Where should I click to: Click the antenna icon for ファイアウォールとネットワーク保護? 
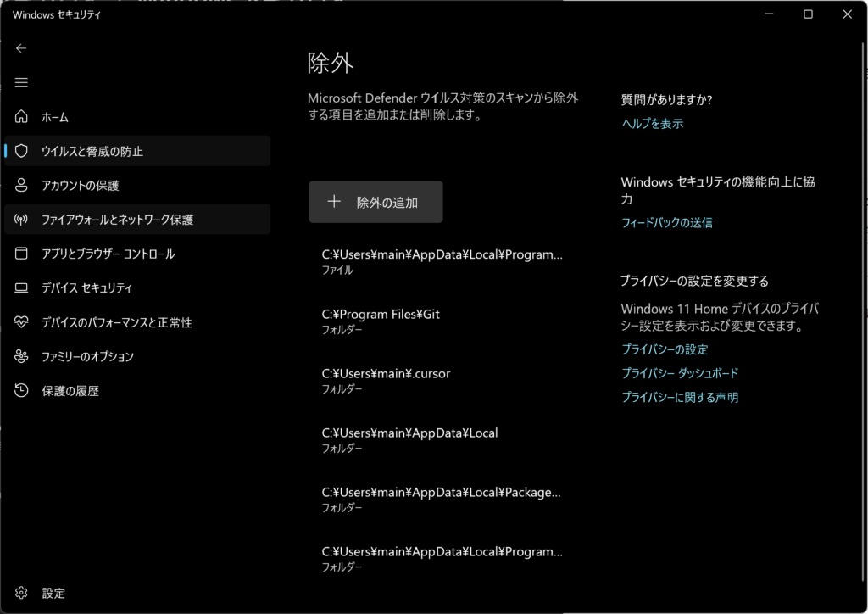21,220
